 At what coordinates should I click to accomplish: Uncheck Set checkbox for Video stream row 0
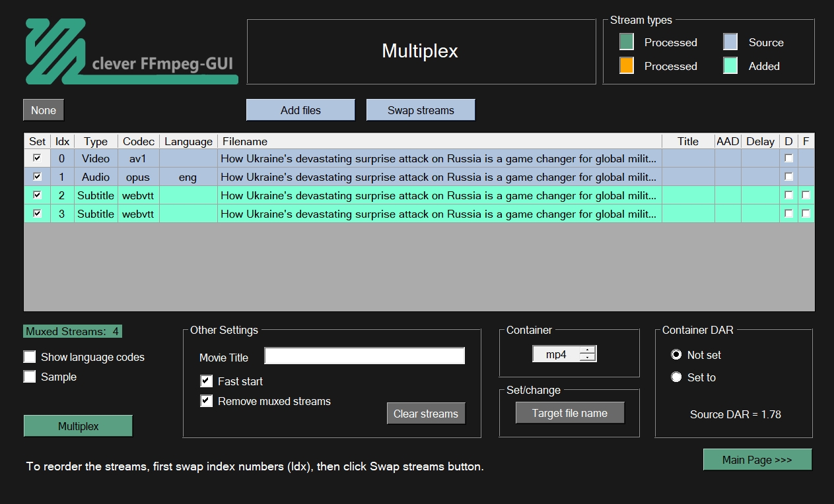[37, 158]
